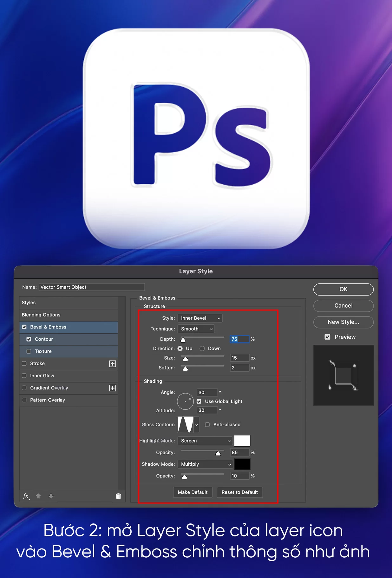Click the Reset to Default button
392x578 pixels.
239,492
